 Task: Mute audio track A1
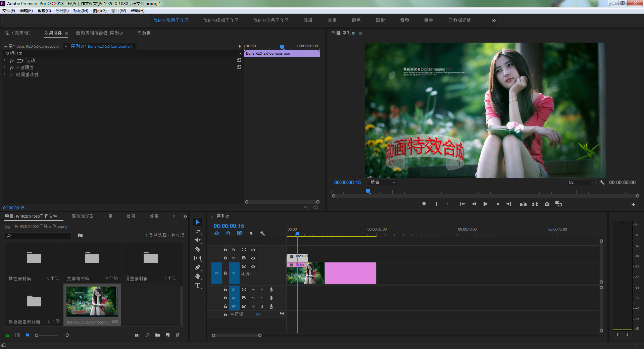[x=253, y=290]
